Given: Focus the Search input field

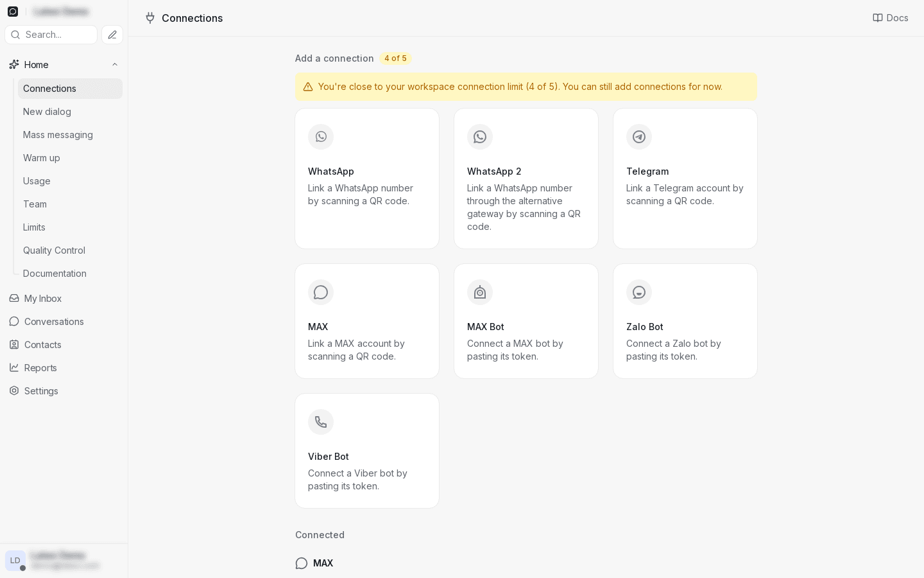Looking at the screenshot, I should (x=51, y=35).
